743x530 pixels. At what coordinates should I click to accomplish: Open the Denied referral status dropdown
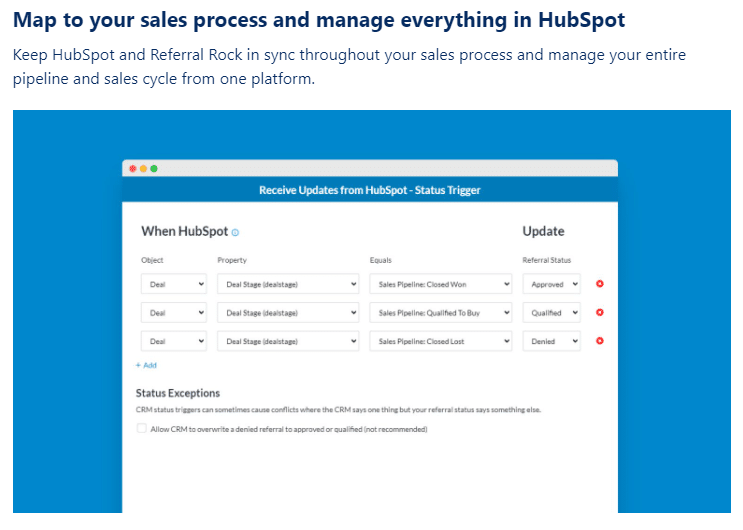(x=552, y=341)
